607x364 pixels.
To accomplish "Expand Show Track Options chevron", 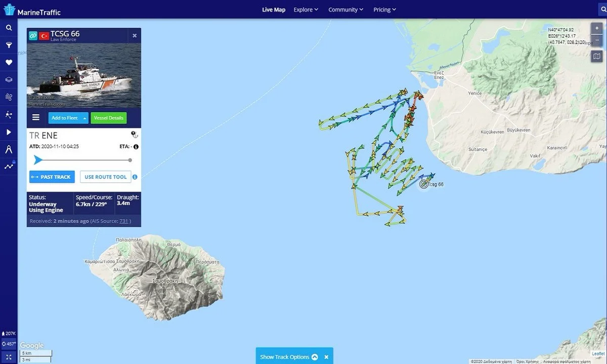I will click(315, 357).
